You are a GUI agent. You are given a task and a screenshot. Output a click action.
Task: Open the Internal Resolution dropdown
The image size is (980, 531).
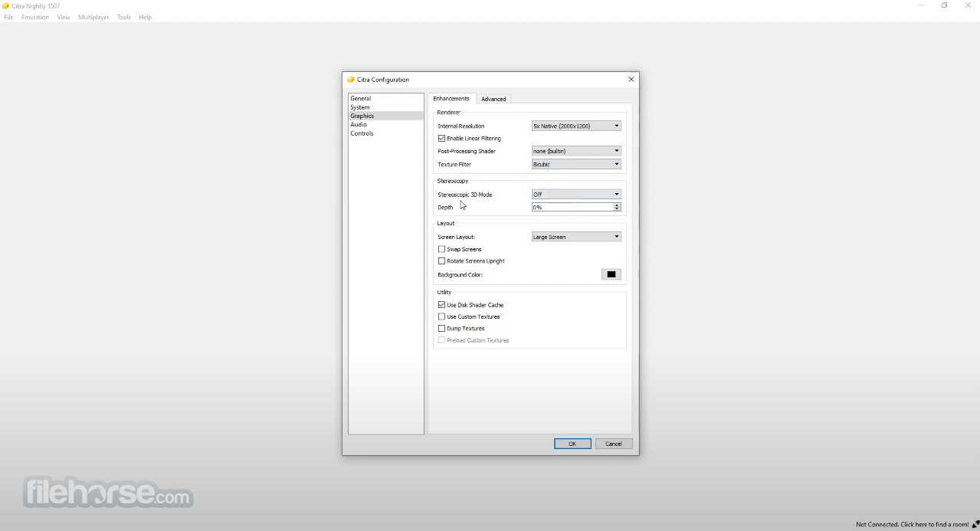576,126
